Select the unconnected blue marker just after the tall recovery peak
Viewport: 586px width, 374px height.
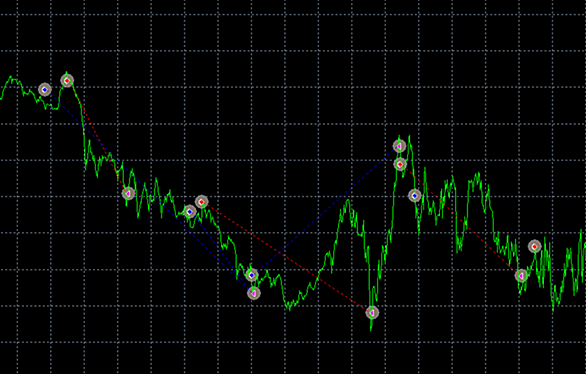tap(414, 195)
